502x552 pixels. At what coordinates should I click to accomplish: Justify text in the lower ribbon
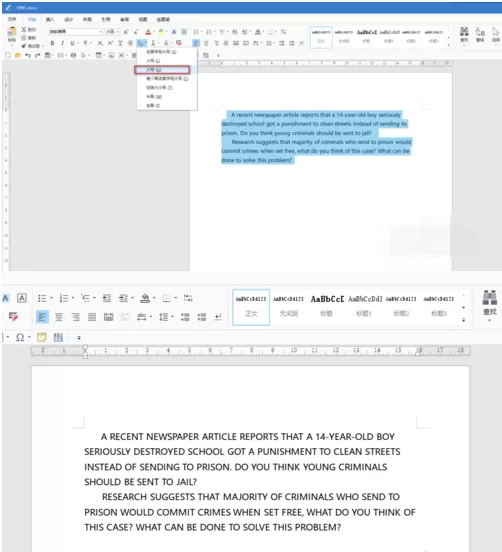pyautogui.click(x=92, y=317)
